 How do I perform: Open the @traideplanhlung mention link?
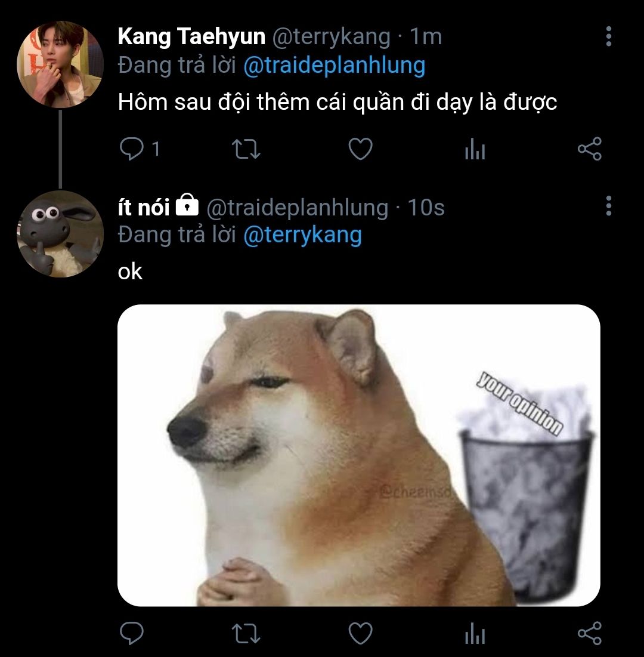click(334, 66)
